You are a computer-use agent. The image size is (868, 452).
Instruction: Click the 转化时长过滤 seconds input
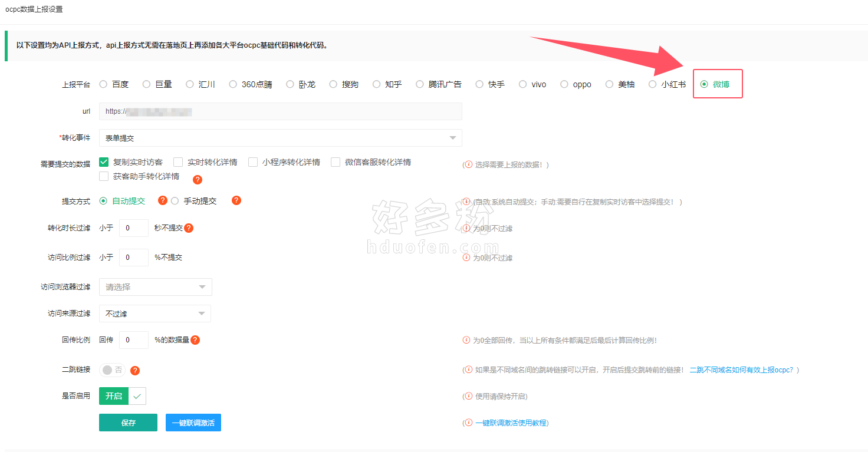tap(134, 228)
